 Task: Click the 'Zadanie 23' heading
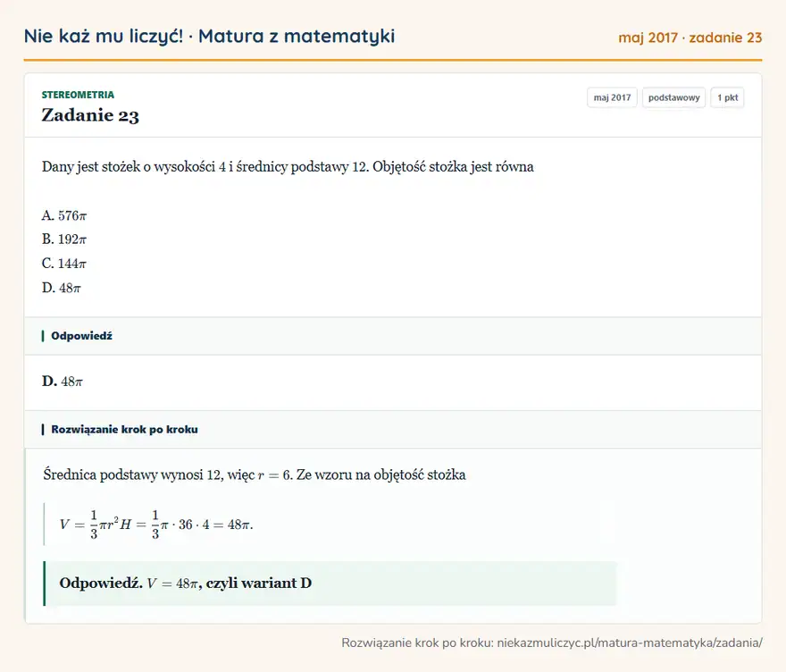[90, 115]
